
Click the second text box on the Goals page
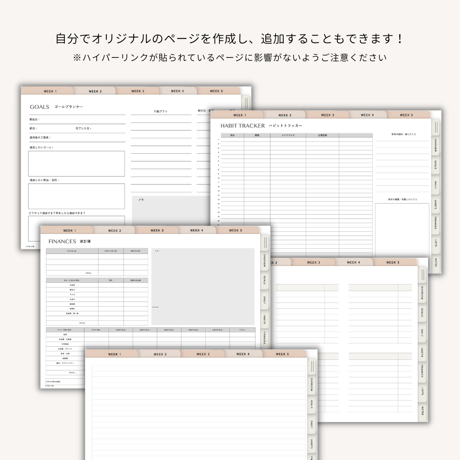[x=76, y=196]
